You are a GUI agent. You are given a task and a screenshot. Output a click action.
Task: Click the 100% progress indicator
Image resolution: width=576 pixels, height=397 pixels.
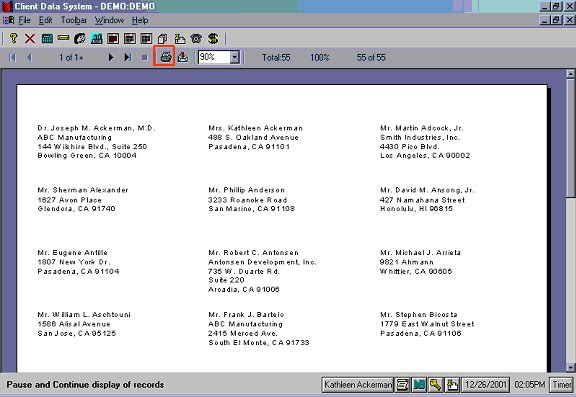click(320, 57)
